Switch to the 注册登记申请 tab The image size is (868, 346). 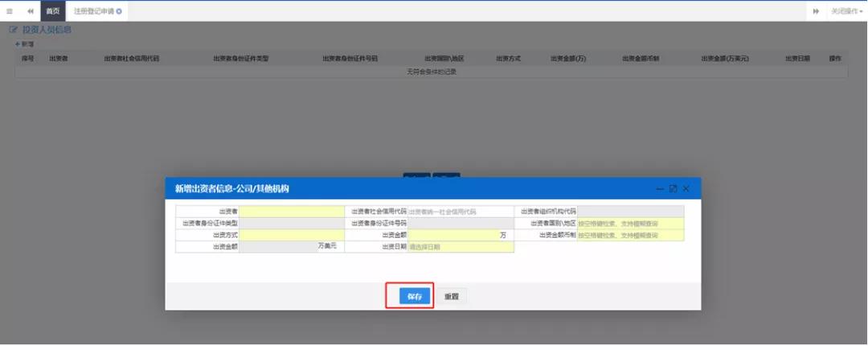[93, 11]
